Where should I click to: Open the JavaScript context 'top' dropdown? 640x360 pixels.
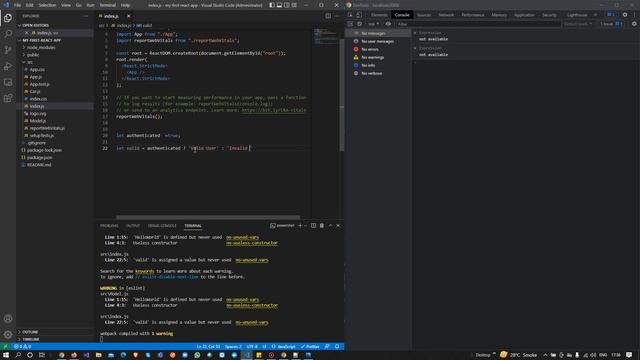[373, 24]
